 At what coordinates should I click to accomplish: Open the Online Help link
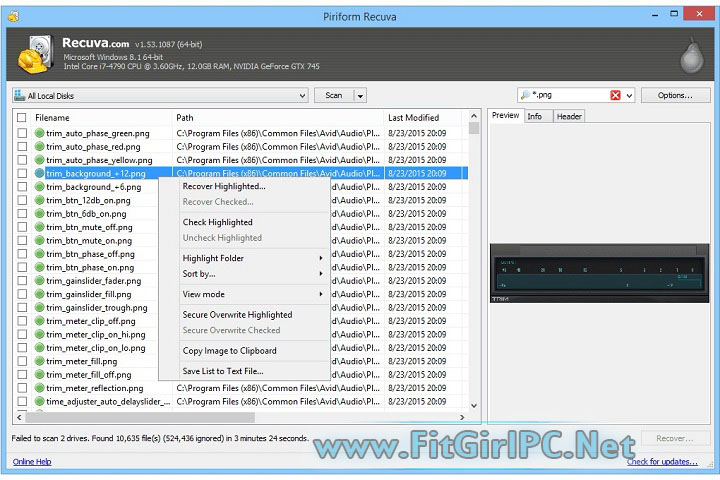click(x=32, y=461)
